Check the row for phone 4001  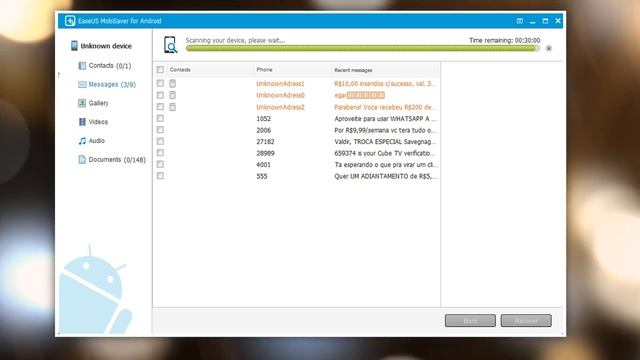coord(160,164)
